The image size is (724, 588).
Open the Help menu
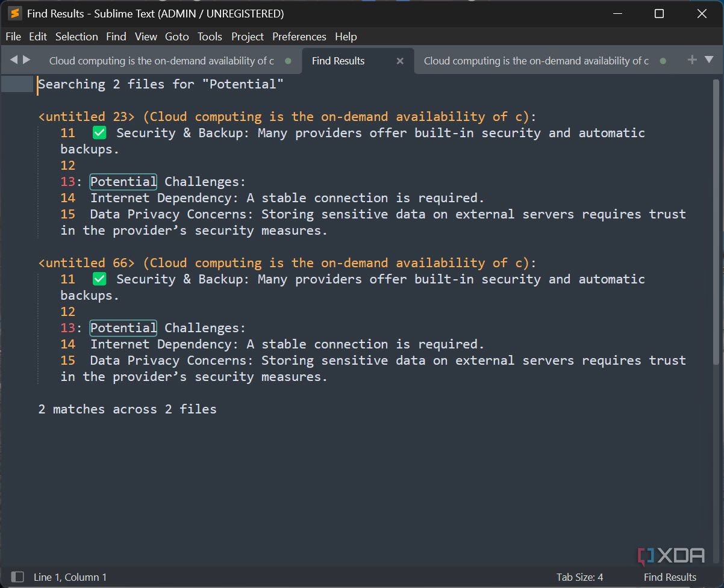click(346, 37)
